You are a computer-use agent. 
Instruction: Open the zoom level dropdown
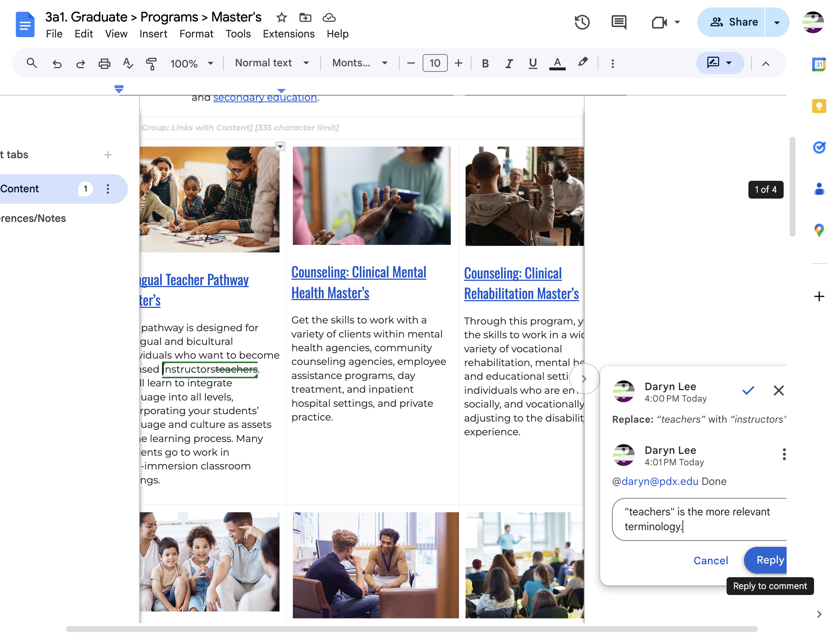[x=192, y=63]
